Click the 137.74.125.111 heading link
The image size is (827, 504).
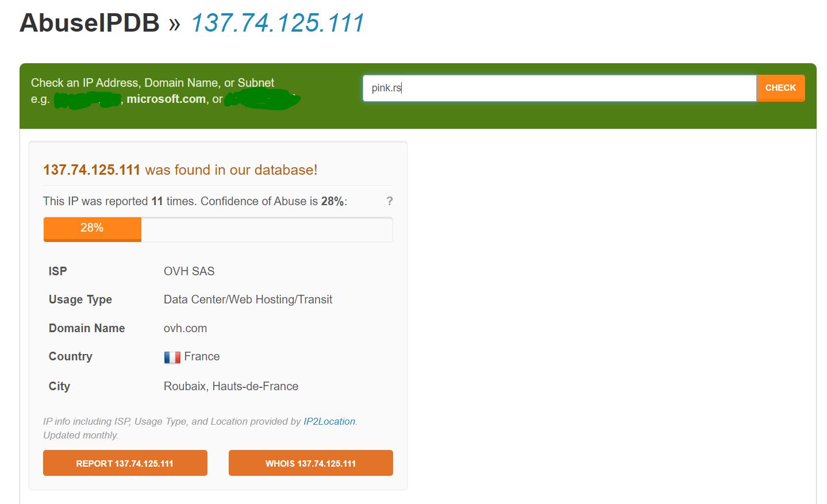278,23
